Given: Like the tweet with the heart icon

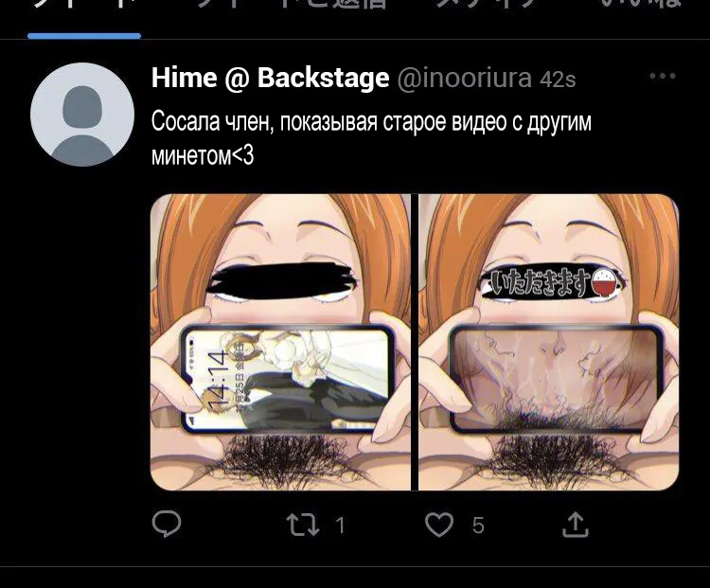Looking at the screenshot, I should (x=439, y=525).
